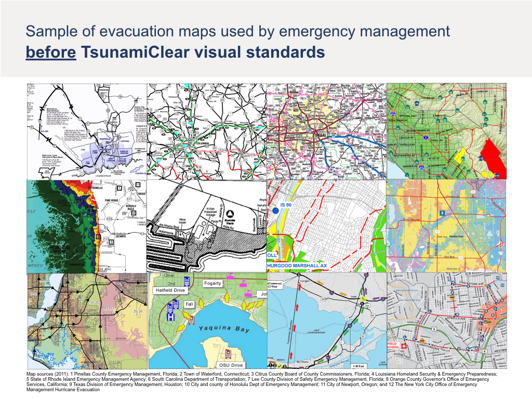532x399 pixels.
Task: Click the starburst symbol on Chalkstone Ave
Action: [486, 286]
